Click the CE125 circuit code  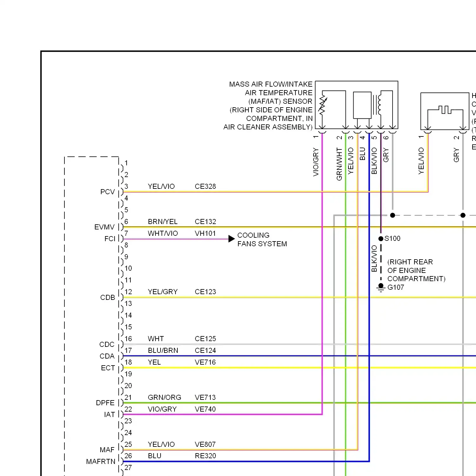205,339
